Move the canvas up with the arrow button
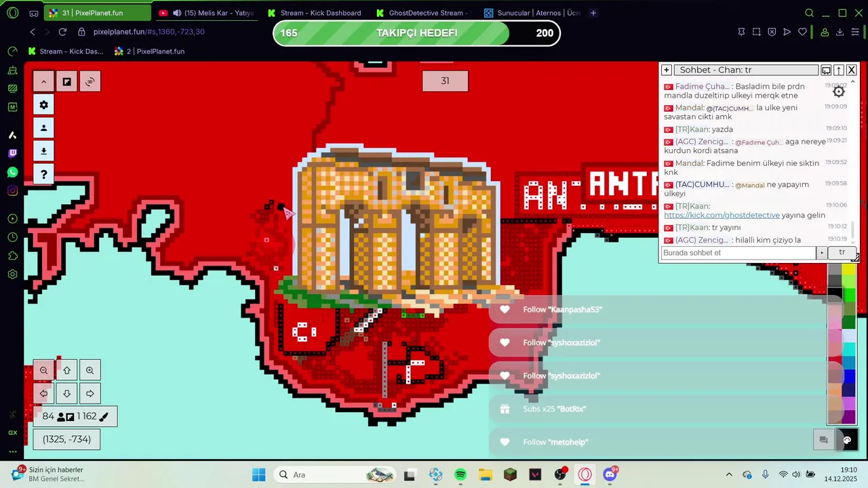This screenshot has width=868, height=488. 66,371
